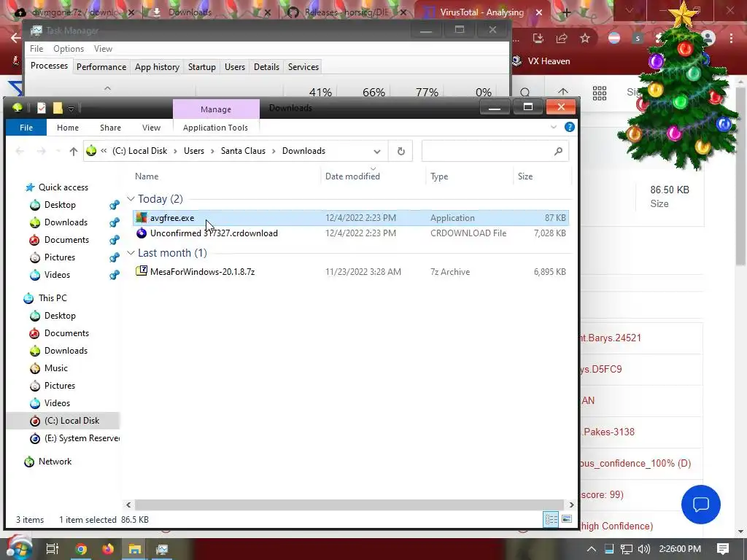This screenshot has width=747, height=560.
Task: Open Videos under Quick access
Action: pos(57,275)
